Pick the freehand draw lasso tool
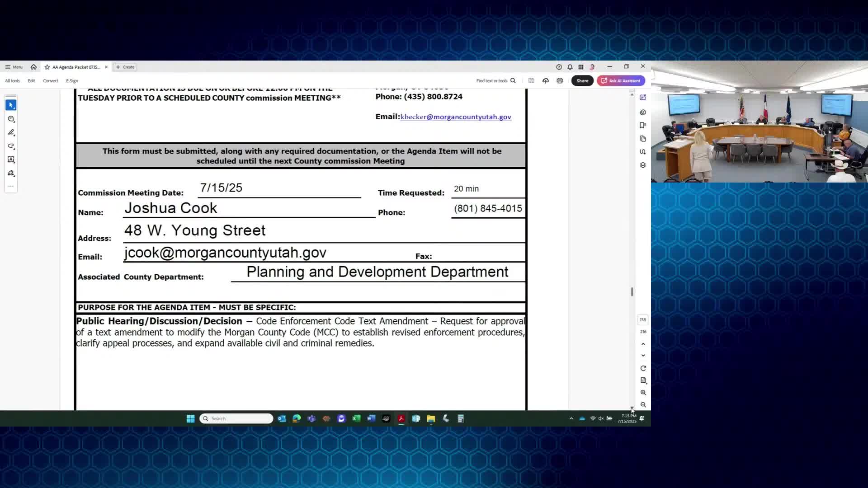The image size is (868, 488). 11,146
